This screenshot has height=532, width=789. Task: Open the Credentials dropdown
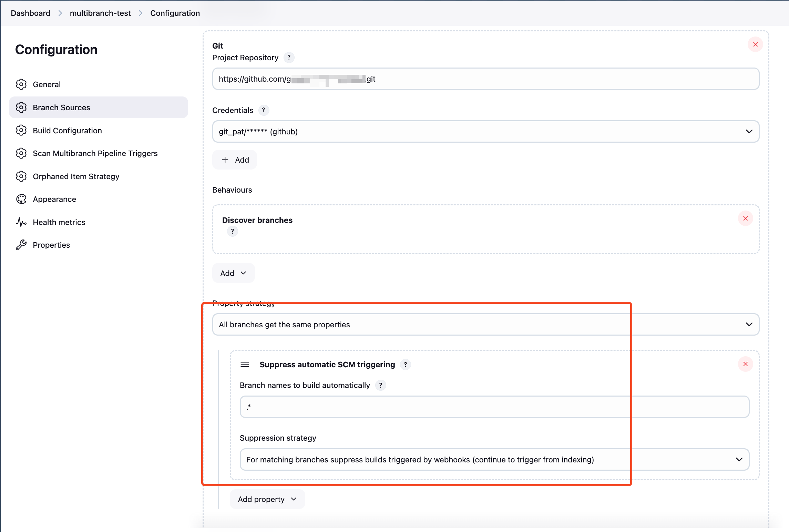click(x=485, y=132)
